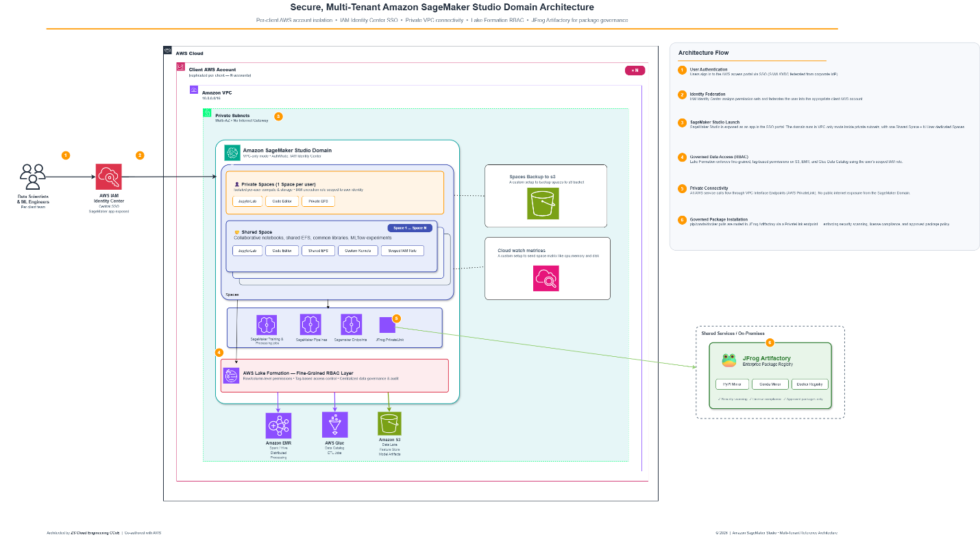Select the SageMaker Studio Domain icon
The image size is (980, 537).
click(x=232, y=152)
